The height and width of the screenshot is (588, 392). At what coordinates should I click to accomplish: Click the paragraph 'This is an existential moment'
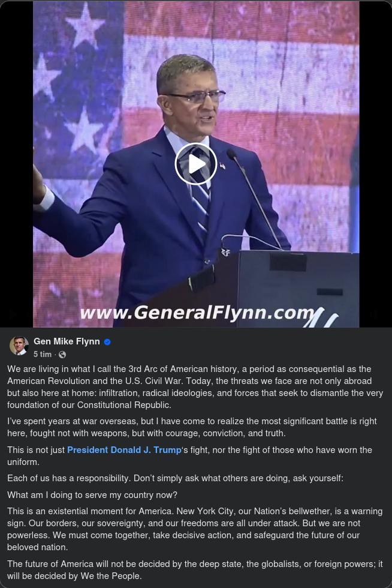[195, 529]
